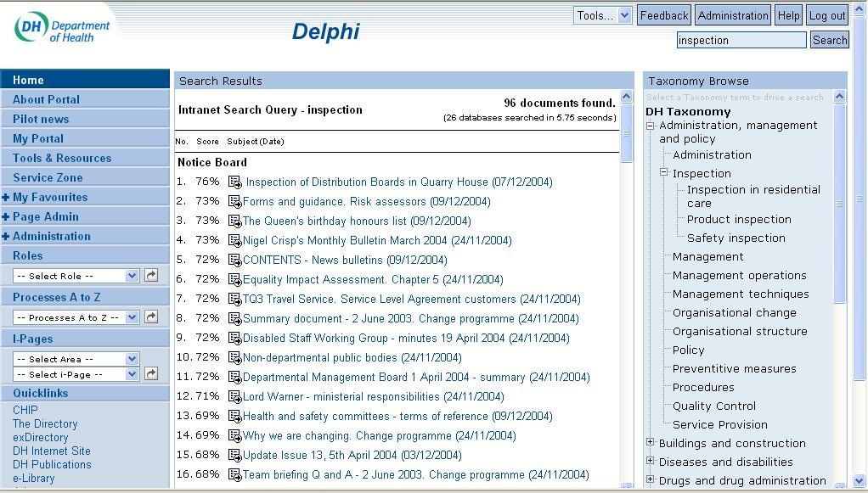The image size is (868, 493).
Task: Open The Directory quicklink
Action: tap(45, 423)
